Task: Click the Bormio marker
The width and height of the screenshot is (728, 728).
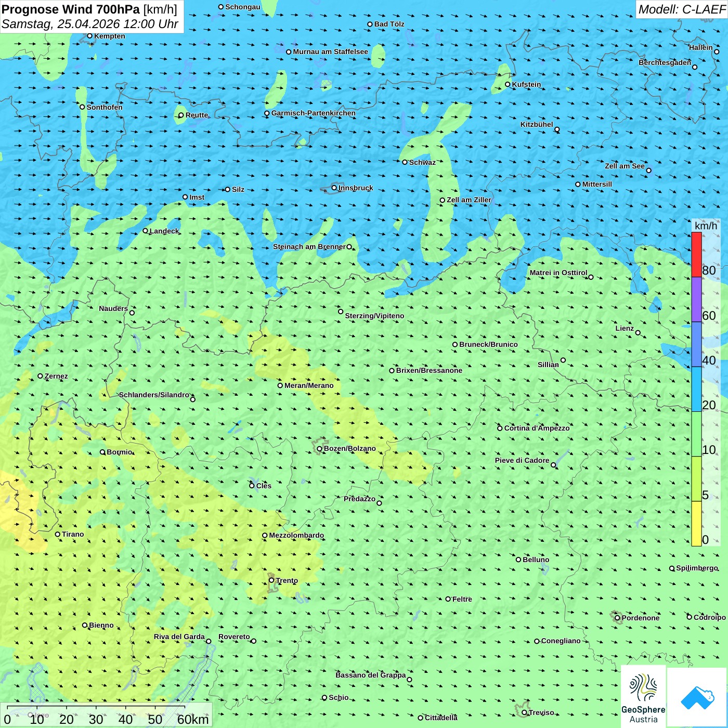Action: click(x=102, y=452)
